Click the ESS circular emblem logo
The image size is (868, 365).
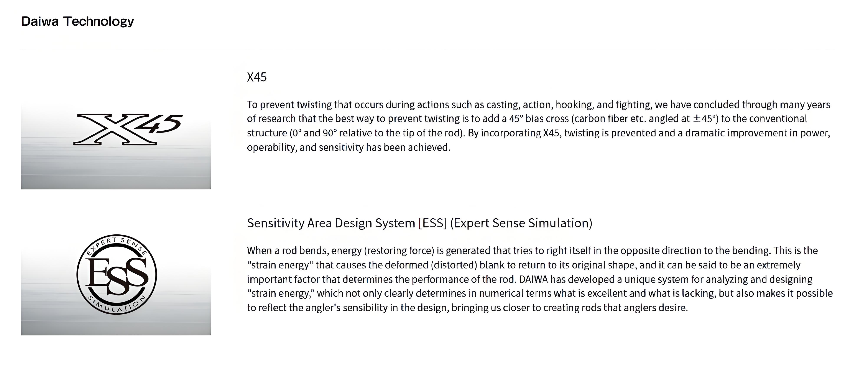(116, 274)
